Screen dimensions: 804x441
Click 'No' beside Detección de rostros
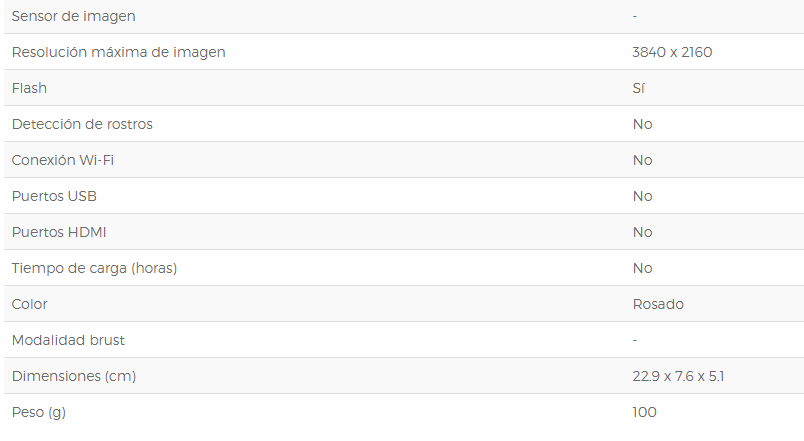tap(642, 124)
